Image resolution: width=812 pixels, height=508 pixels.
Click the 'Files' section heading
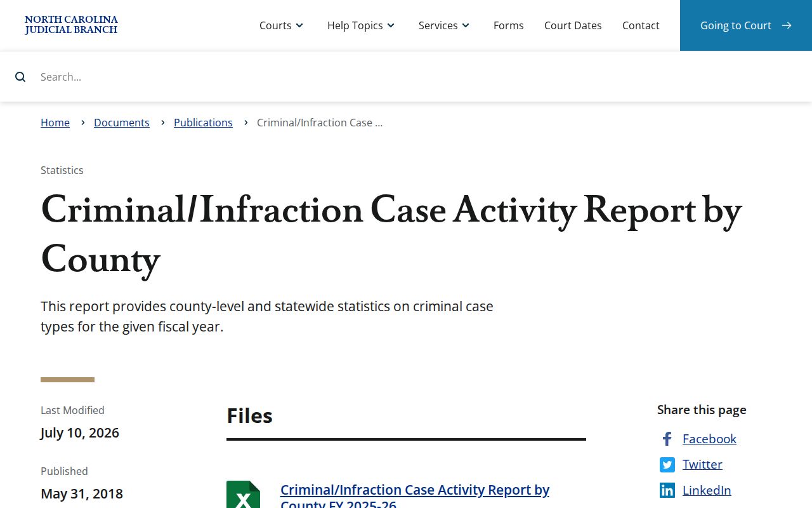click(x=249, y=415)
